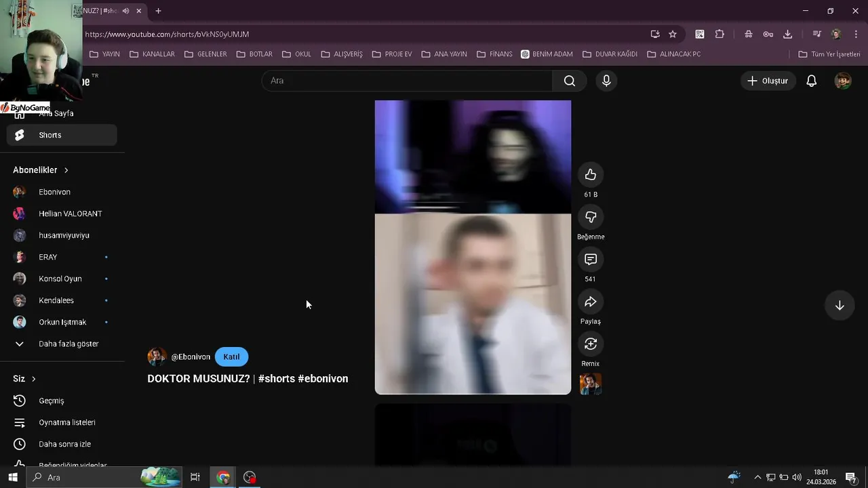Open the password key icon
This screenshot has width=868, height=488.
click(768, 34)
